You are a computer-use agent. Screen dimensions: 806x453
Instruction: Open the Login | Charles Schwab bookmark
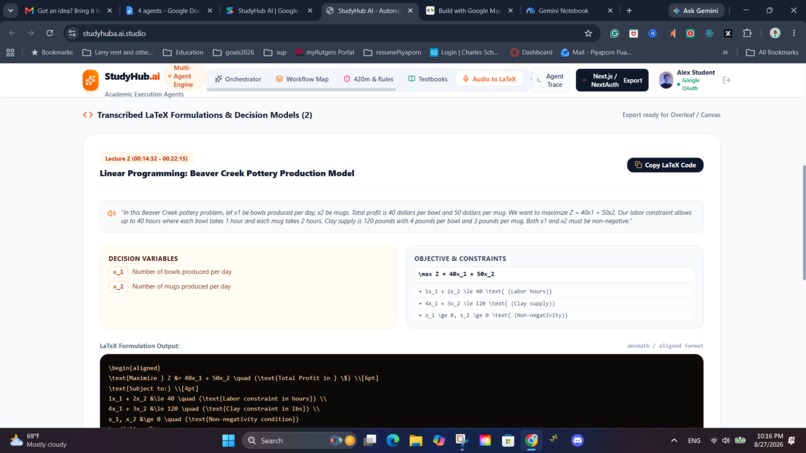(x=464, y=52)
